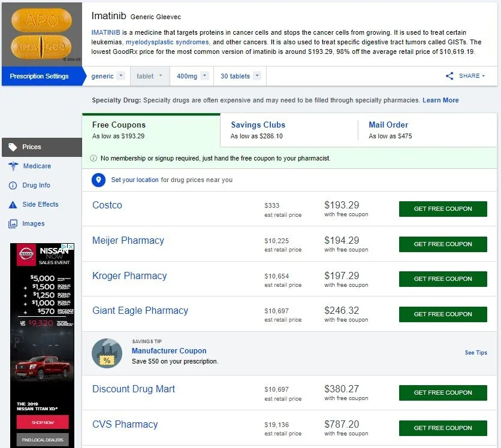Click the imatinib pill image thumbnail
501x448 pixels.
pos(41,34)
